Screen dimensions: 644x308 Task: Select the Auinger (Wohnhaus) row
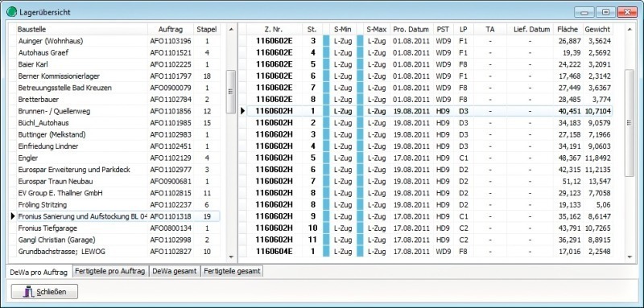[x=118, y=41]
